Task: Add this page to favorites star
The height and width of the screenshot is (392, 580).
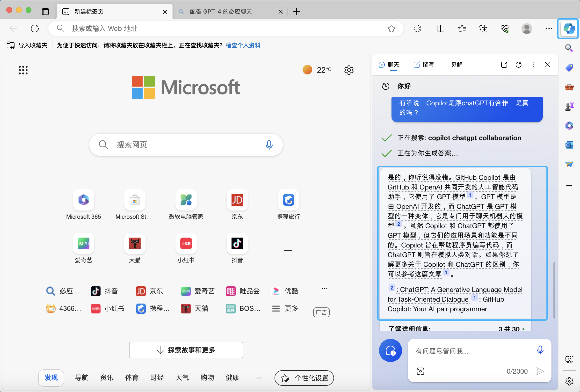Action: (391, 29)
